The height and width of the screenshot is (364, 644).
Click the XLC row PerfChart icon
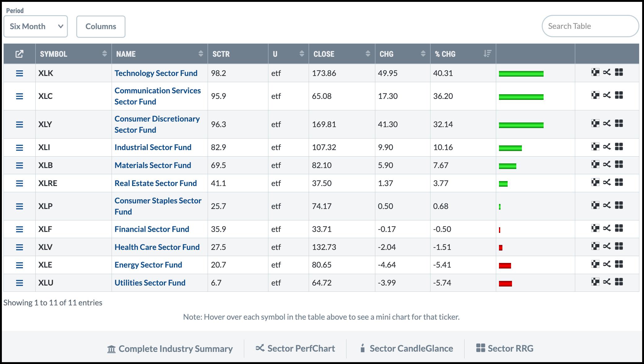[607, 95]
